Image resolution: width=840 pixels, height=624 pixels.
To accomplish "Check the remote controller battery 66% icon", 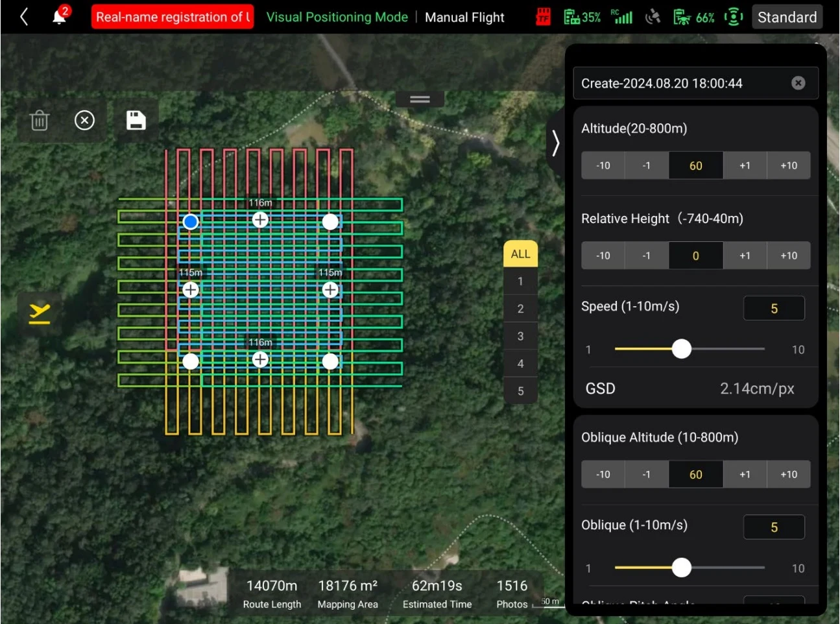I will click(693, 17).
